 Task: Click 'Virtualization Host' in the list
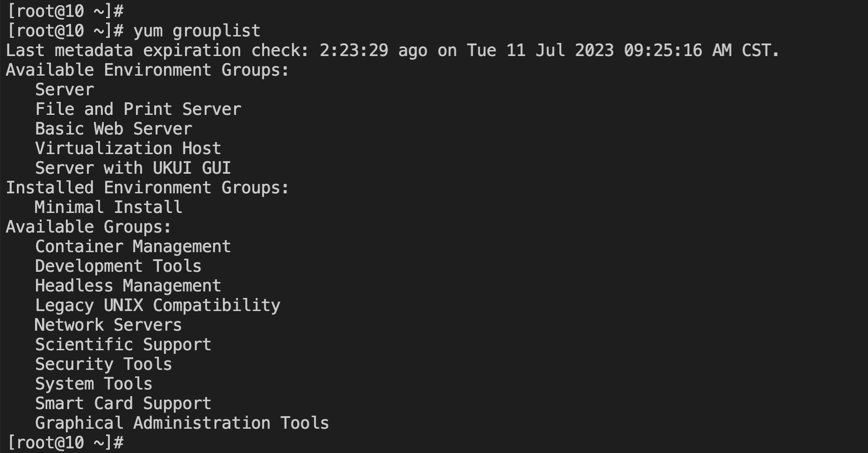[128, 149]
